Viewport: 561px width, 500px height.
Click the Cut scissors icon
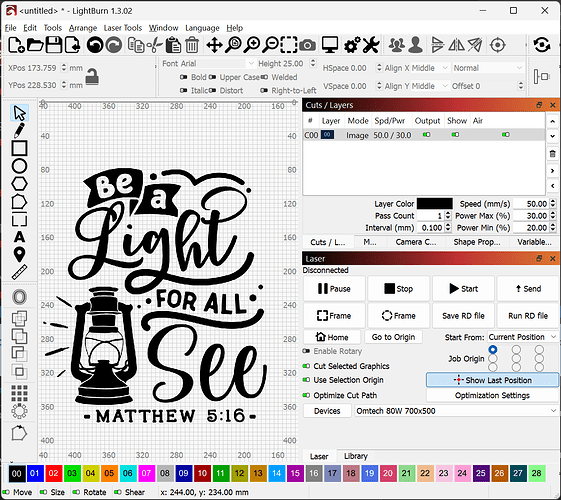[155, 45]
